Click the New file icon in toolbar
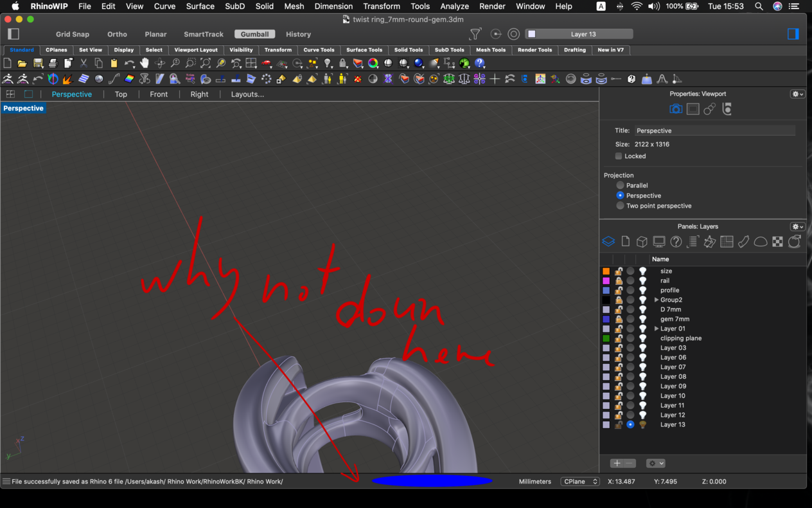 click(x=7, y=63)
